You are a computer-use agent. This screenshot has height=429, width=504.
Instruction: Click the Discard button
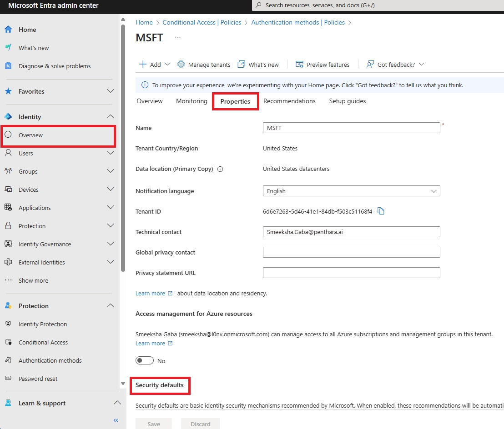click(201, 424)
